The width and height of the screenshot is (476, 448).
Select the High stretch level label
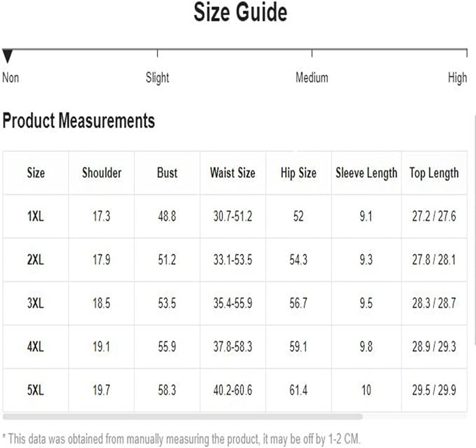click(x=457, y=78)
